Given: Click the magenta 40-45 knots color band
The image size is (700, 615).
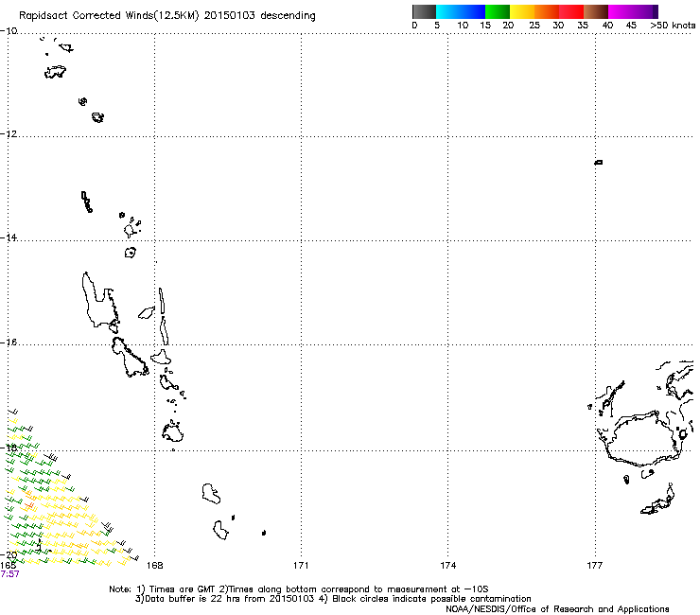Looking at the screenshot, I should click(621, 11).
